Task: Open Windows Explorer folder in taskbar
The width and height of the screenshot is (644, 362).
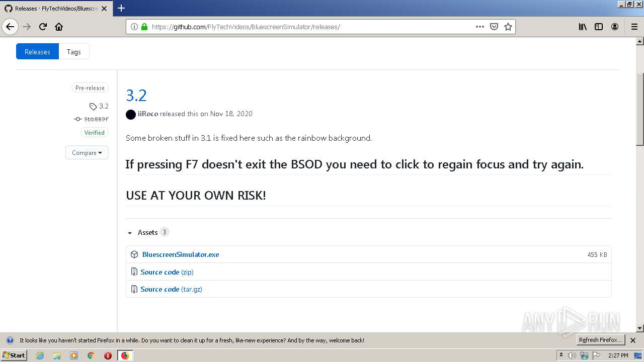Action: (57, 355)
